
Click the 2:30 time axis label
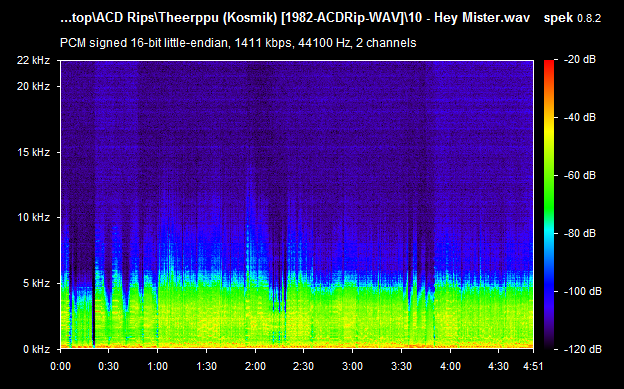coord(304,366)
